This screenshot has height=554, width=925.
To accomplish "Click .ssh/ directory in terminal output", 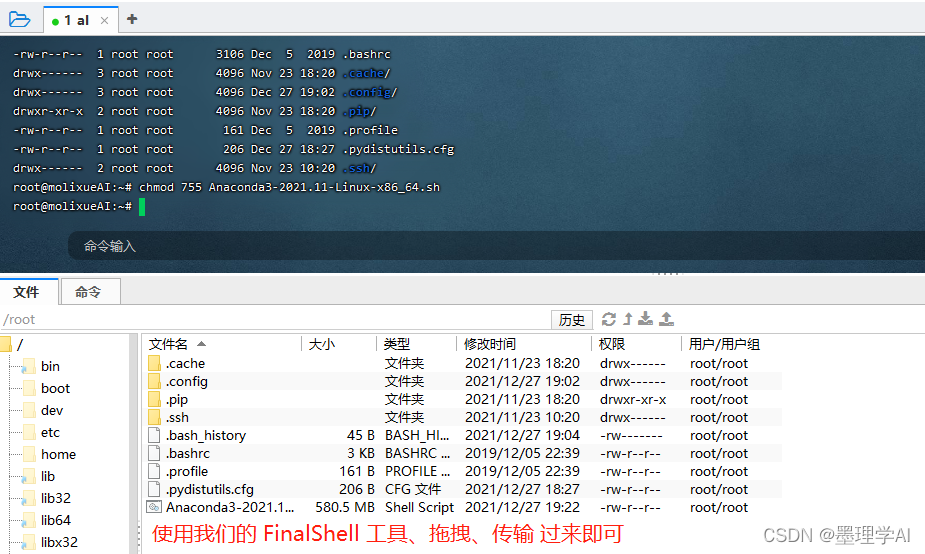I will coord(359,168).
